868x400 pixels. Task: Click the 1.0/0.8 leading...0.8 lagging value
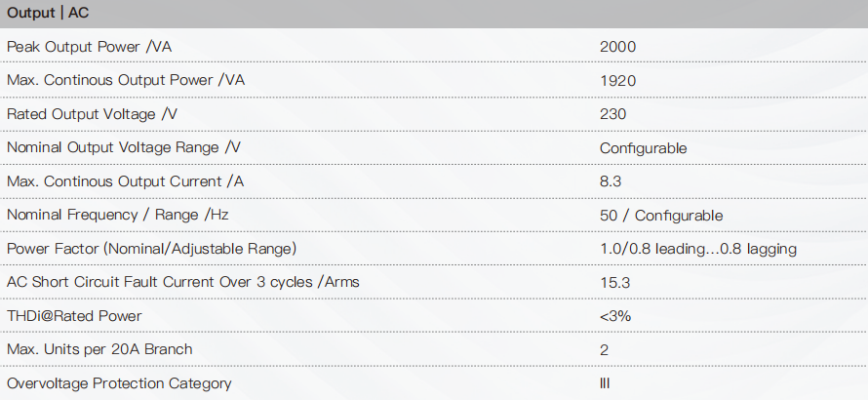coord(698,250)
